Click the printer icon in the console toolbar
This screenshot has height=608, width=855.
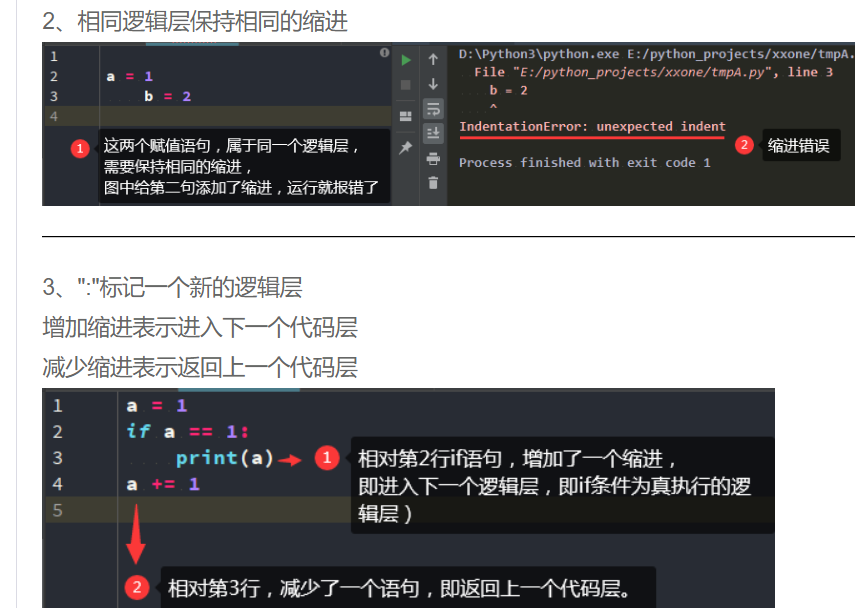click(x=433, y=159)
